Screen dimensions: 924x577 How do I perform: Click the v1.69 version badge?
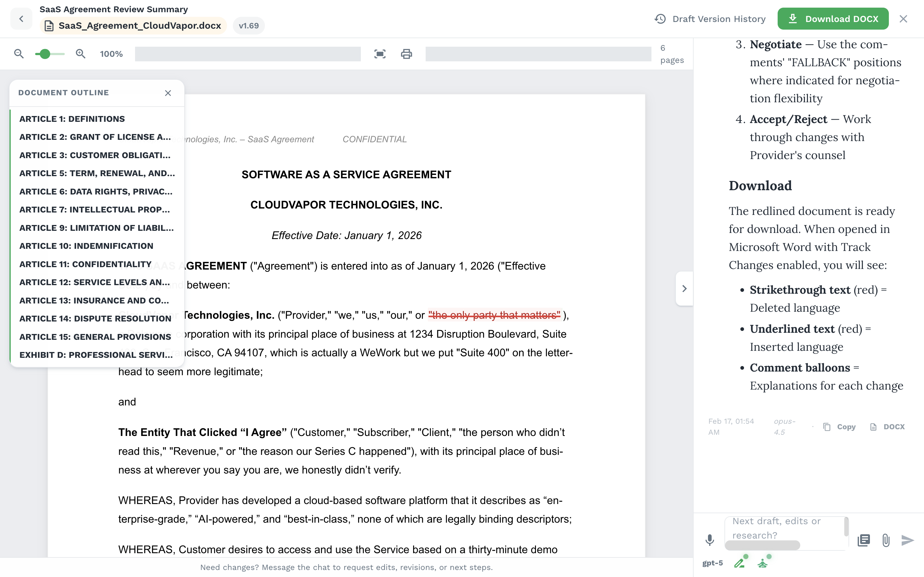248,26
